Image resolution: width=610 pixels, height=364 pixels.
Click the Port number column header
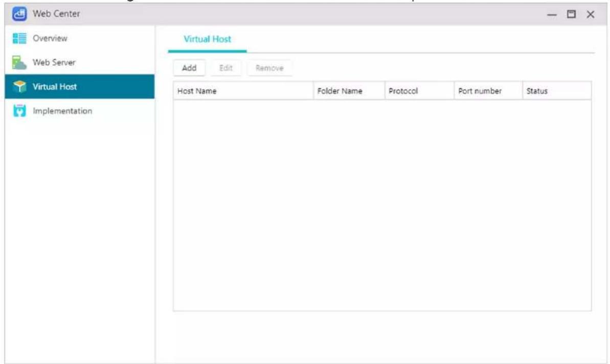coord(488,91)
